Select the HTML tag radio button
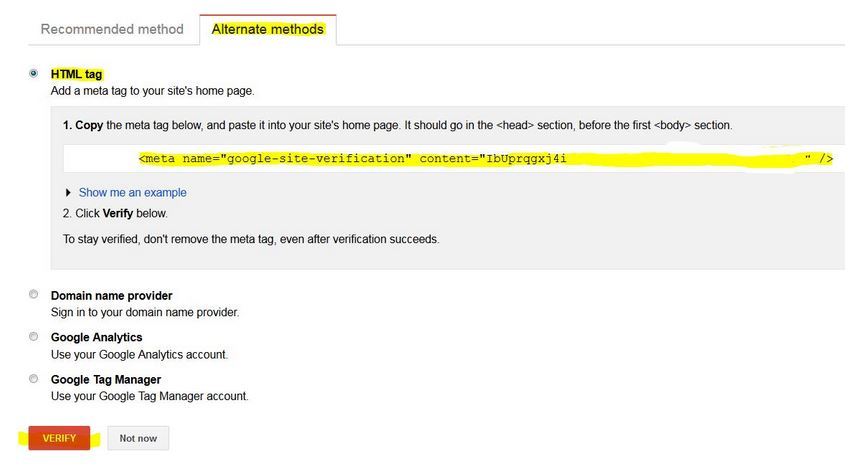 coord(34,73)
